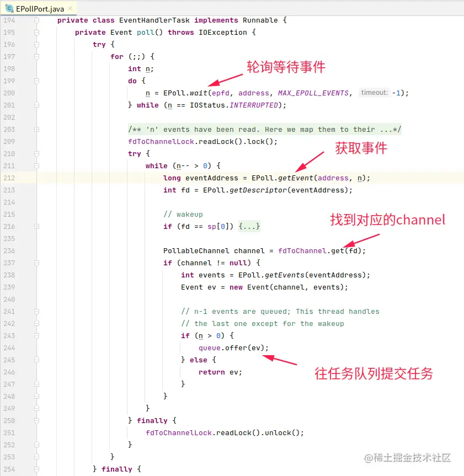Click the 'MAX_EPOLL_EVENTS' constant

[x=313, y=93]
